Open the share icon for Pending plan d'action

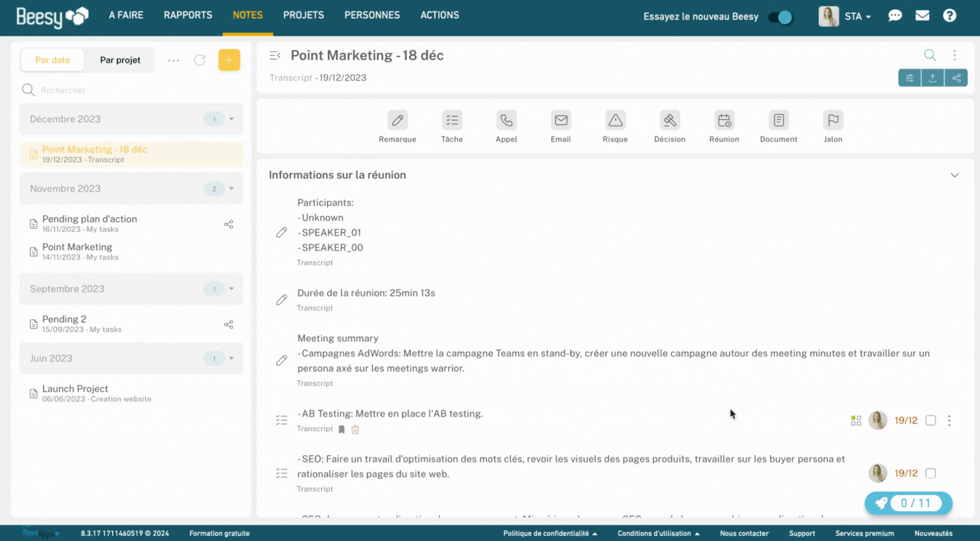[x=229, y=225]
